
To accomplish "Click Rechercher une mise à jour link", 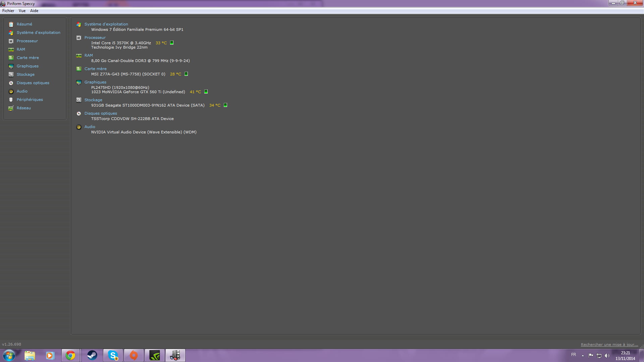I will point(609,345).
